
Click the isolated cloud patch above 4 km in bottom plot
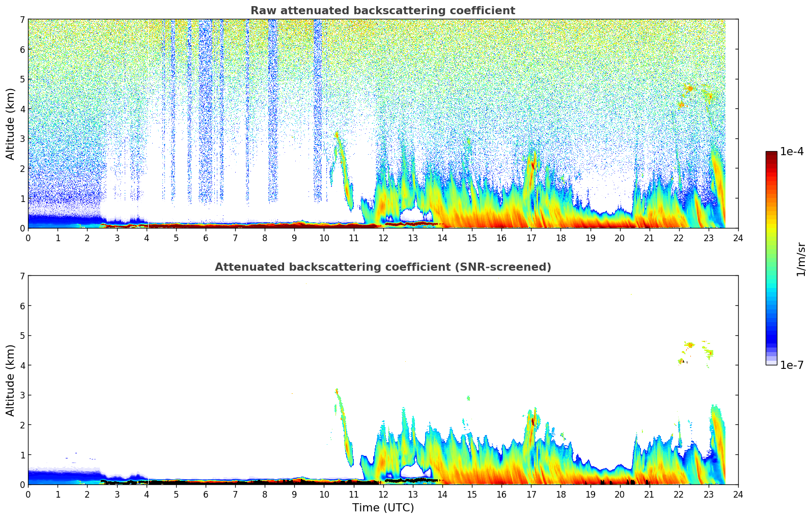690,345
